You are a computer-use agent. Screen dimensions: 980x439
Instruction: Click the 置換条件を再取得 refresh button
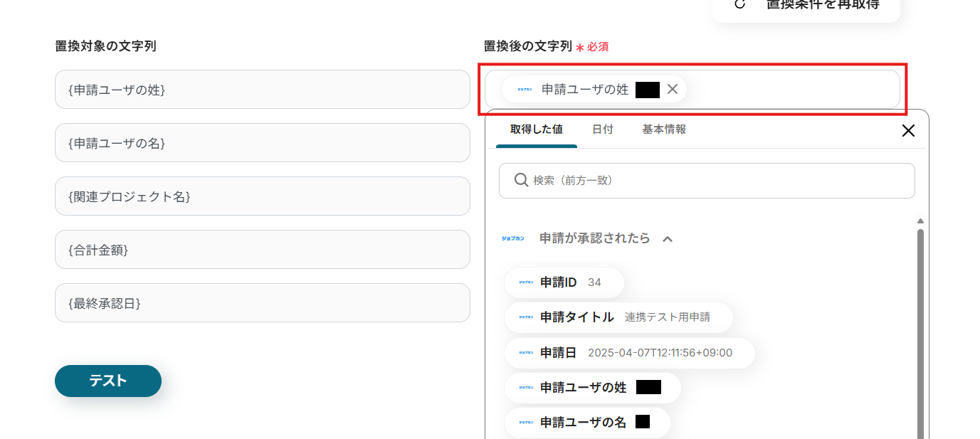coord(806,6)
